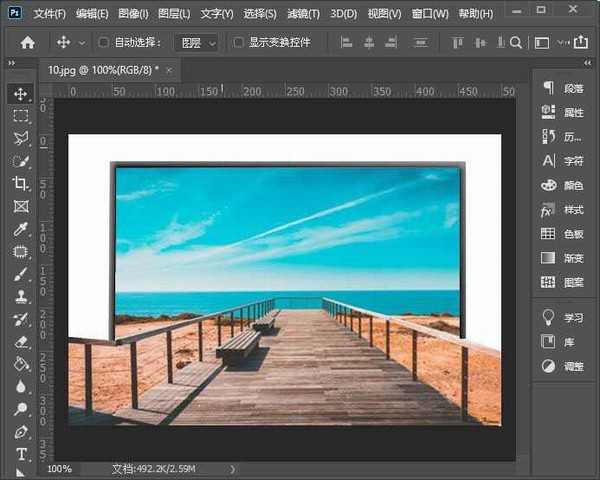Open the 图像(I) menu
600x480 pixels.
click(x=132, y=14)
